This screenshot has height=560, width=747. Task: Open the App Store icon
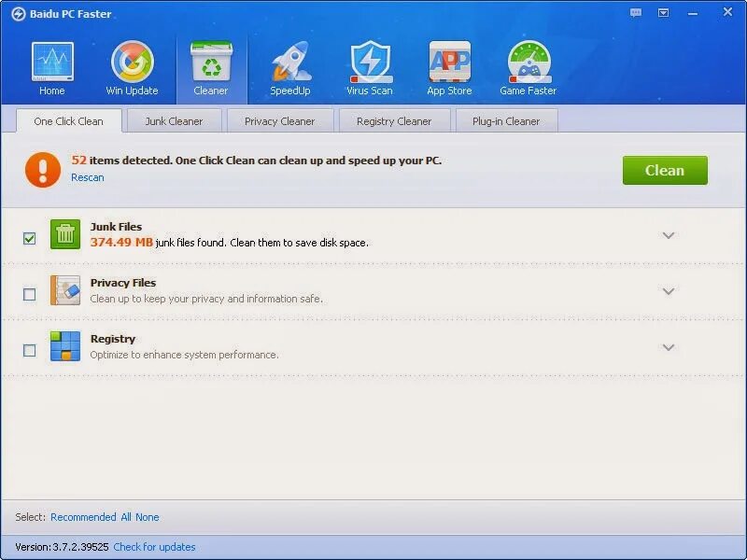449,62
